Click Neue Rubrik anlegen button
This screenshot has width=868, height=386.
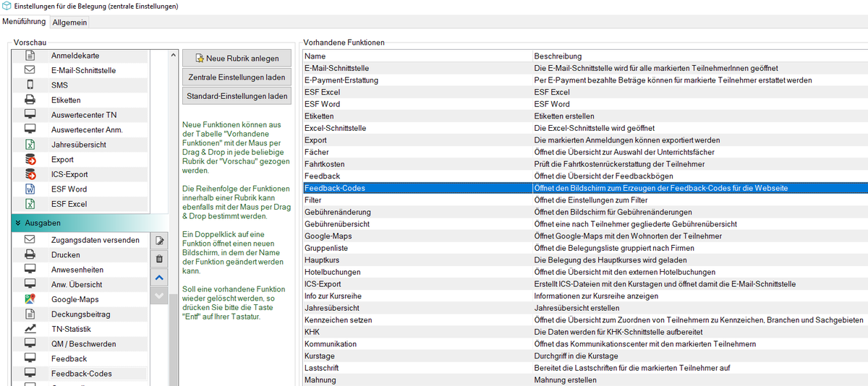(237, 59)
